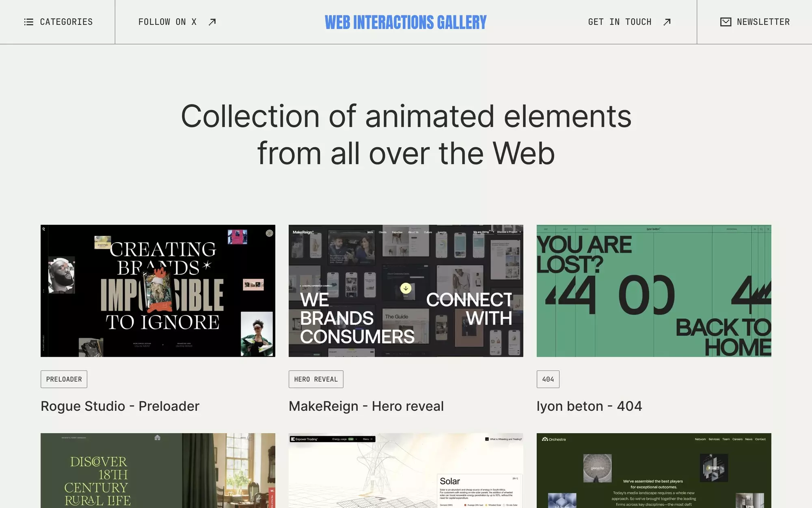Click the house icon on the rural life thumbnail
The image size is (812, 508).
[158, 438]
